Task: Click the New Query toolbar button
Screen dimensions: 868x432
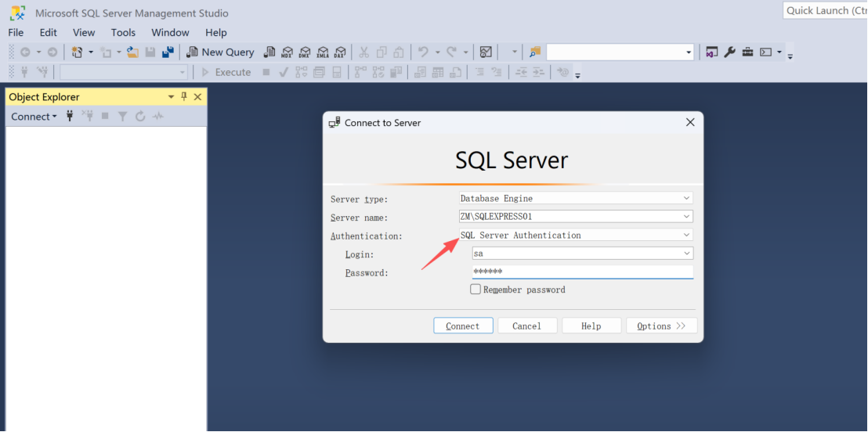Action: click(x=220, y=52)
